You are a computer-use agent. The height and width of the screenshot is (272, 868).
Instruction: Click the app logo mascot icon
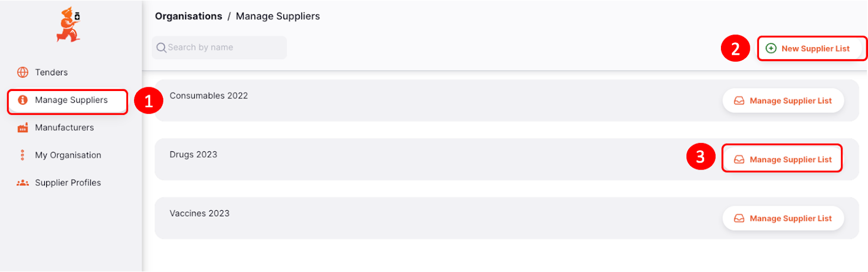pyautogui.click(x=69, y=24)
